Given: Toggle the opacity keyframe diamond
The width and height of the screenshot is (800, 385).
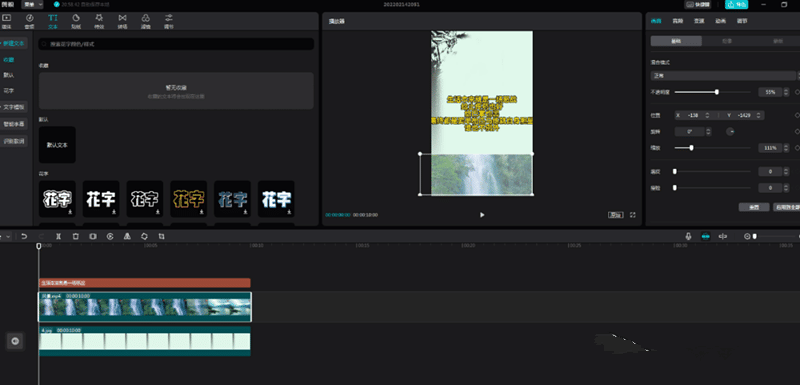Looking at the screenshot, I should coord(797,92).
